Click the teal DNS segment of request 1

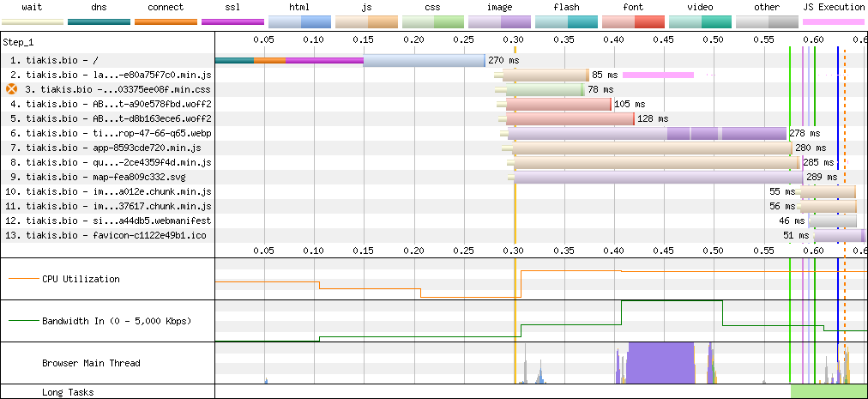[x=235, y=60]
